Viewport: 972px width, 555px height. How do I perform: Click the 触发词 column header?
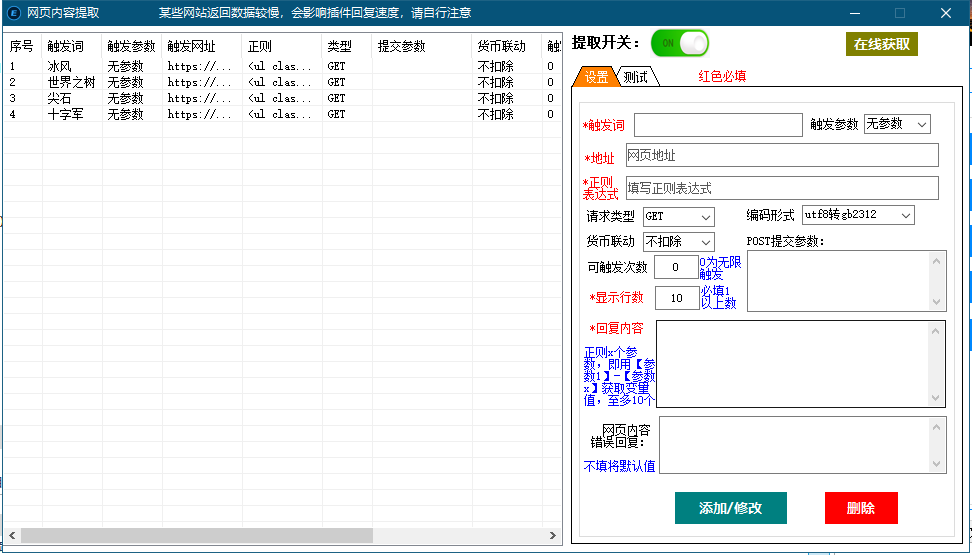tap(66, 47)
